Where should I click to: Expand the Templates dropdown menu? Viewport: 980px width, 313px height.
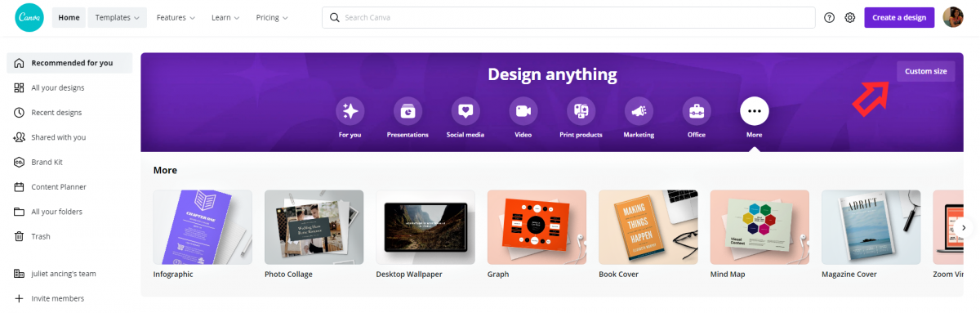(x=117, y=17)
